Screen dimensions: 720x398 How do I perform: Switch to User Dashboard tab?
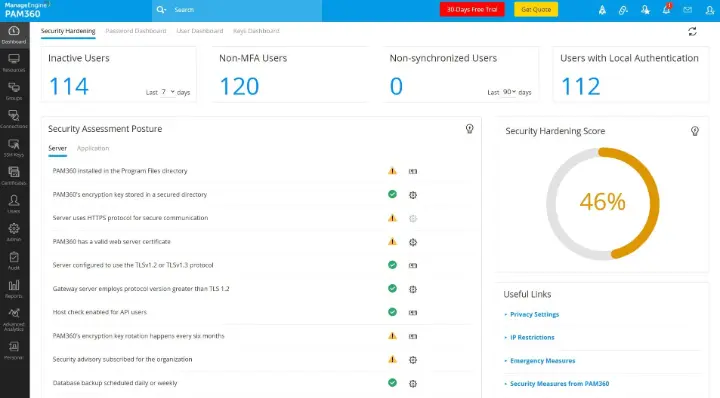click(200, 31)
